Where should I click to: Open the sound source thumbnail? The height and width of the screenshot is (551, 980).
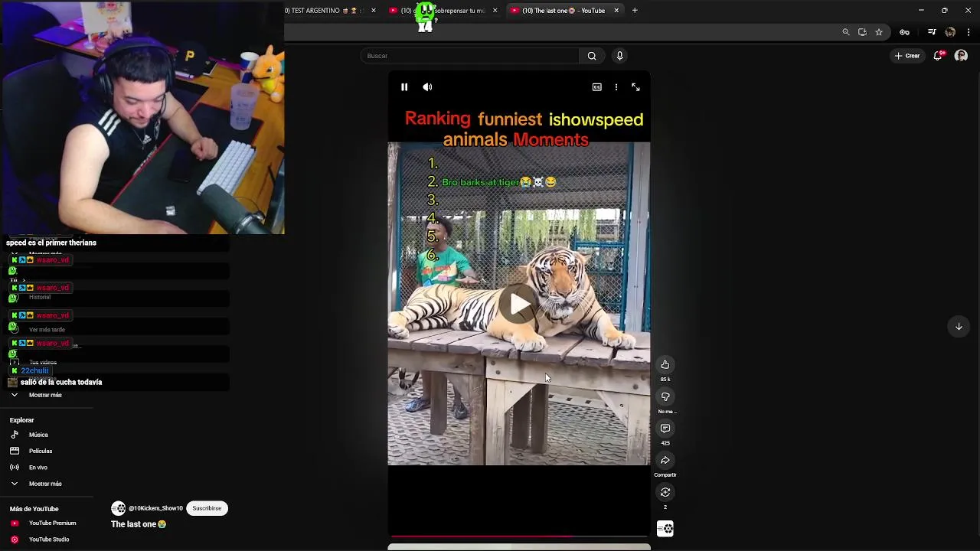(x=665, y=529)
